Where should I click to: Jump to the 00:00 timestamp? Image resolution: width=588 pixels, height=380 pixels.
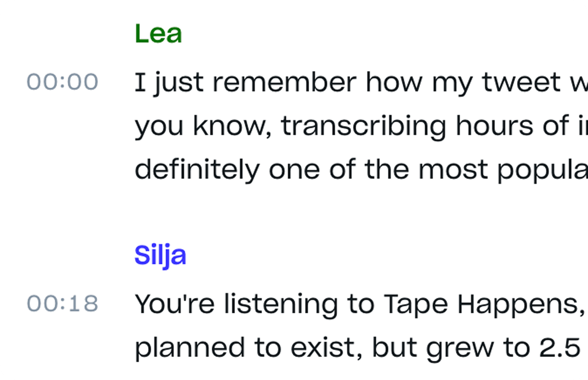pyautogui.click(x=62, y=82)
